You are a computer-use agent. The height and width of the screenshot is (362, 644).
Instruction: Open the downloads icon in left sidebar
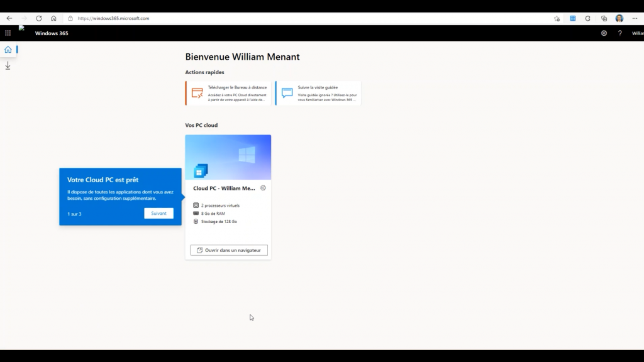pos(8,65)
